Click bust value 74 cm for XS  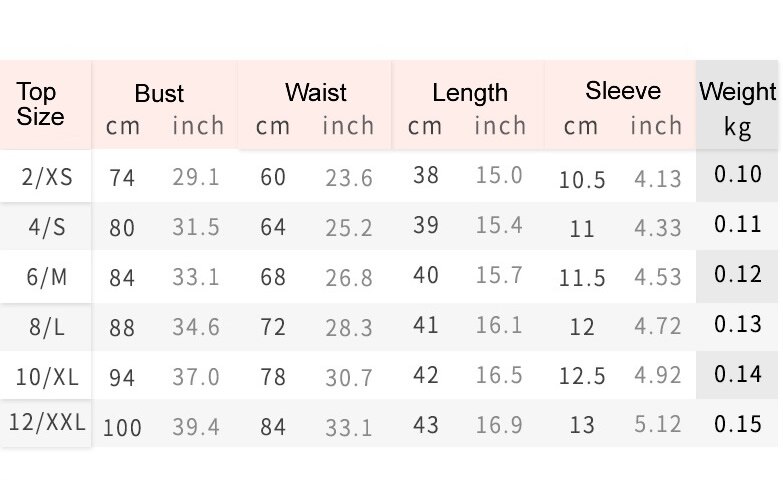click(x=122, y=178)
